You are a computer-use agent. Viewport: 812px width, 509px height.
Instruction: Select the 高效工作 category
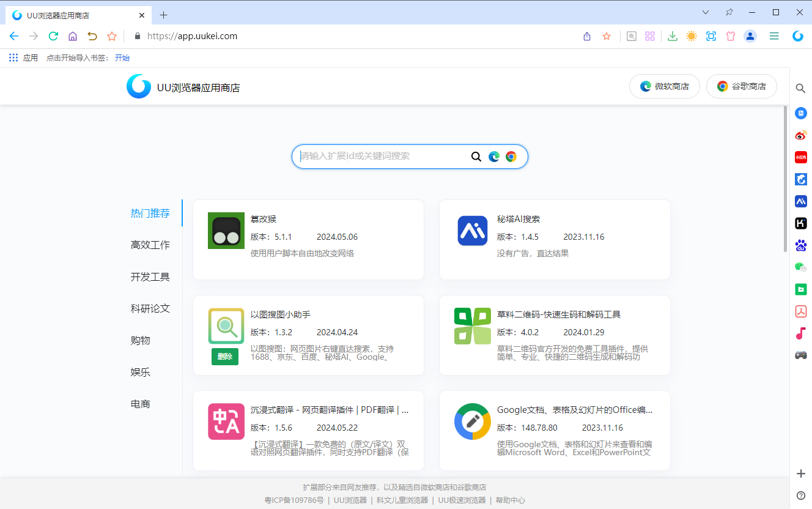pos(150,245)
